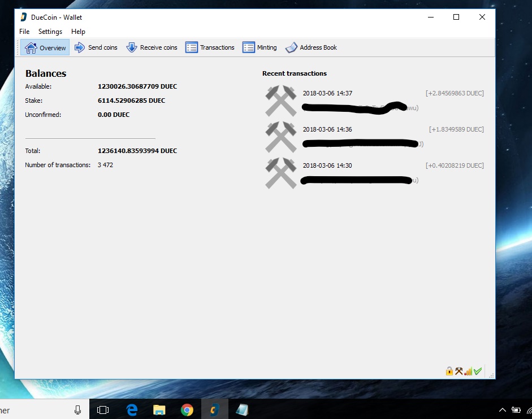Click the mining icon for 14:36 transaction

click(281, 137)
